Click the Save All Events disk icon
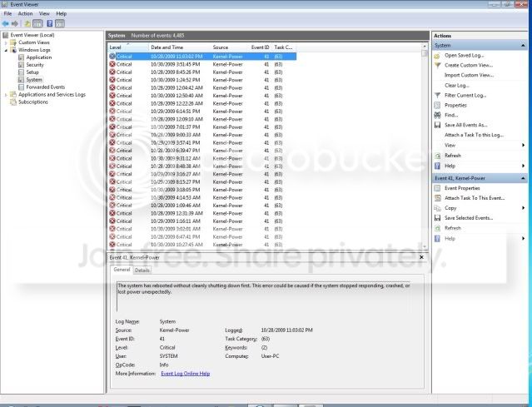532x407 pixels. click(x=437, y=125)
